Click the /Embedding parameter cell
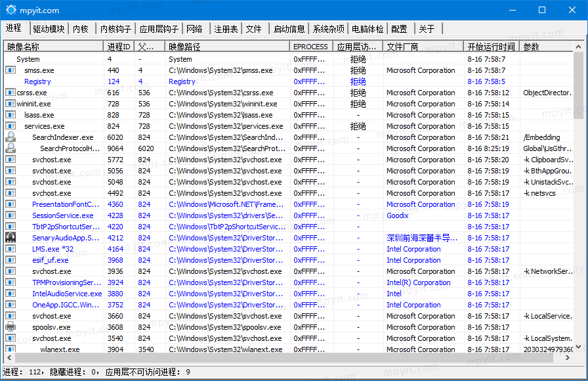The height and width of the screenshot is (381, 588). coord(541,137)
